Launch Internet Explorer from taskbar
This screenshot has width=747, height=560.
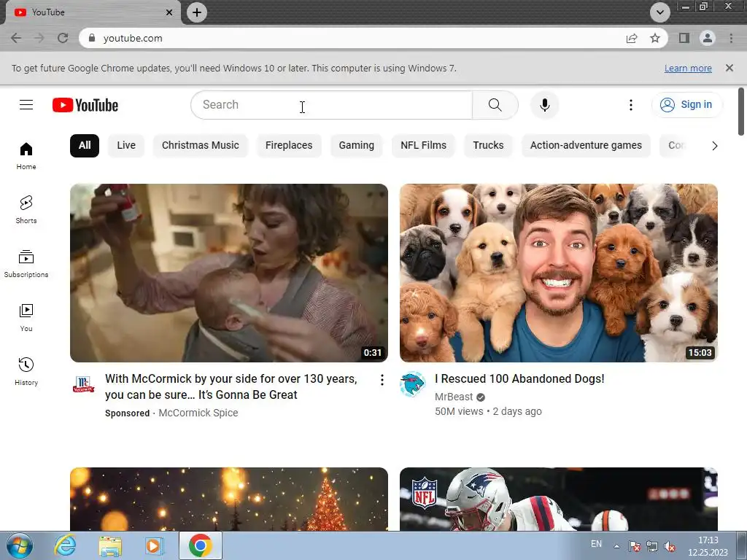pos(65,545)
